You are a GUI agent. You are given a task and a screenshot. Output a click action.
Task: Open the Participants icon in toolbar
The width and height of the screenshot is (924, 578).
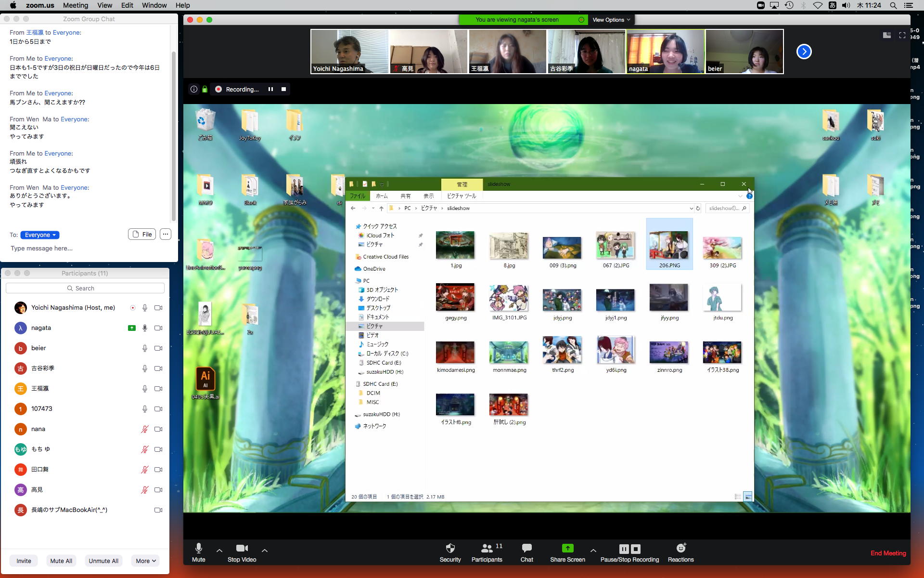pyautogui.click(x=487, y=549)
